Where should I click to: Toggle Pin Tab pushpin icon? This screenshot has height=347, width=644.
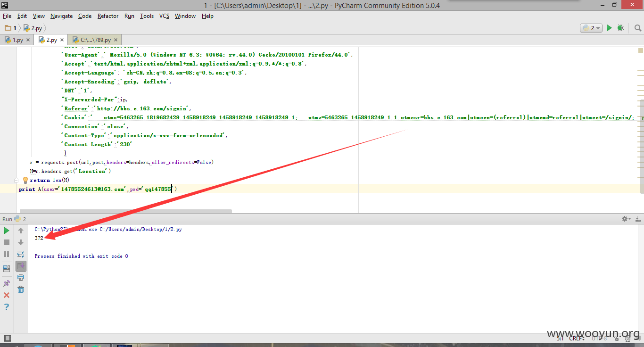(x=7, y=283)
